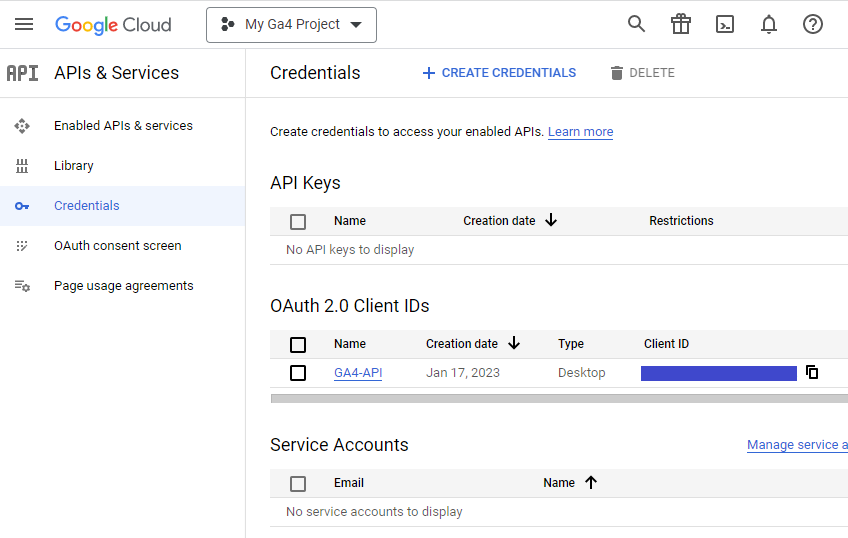The image size is (848, 538).
Task: Check the API Keys select-all checkbox
Action: (x=298, y=222)
